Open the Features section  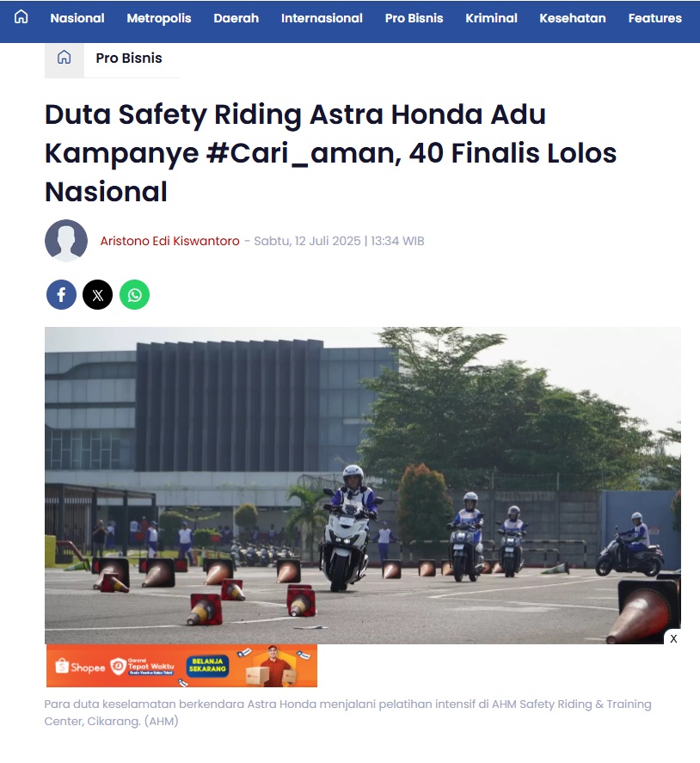tap(654, 18)
